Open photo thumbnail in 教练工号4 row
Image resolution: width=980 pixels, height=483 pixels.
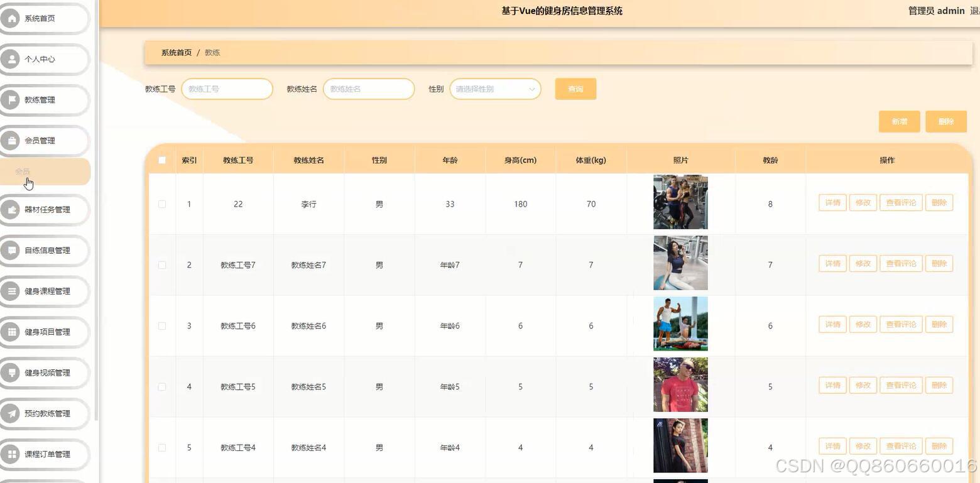[x=680, y=446]
